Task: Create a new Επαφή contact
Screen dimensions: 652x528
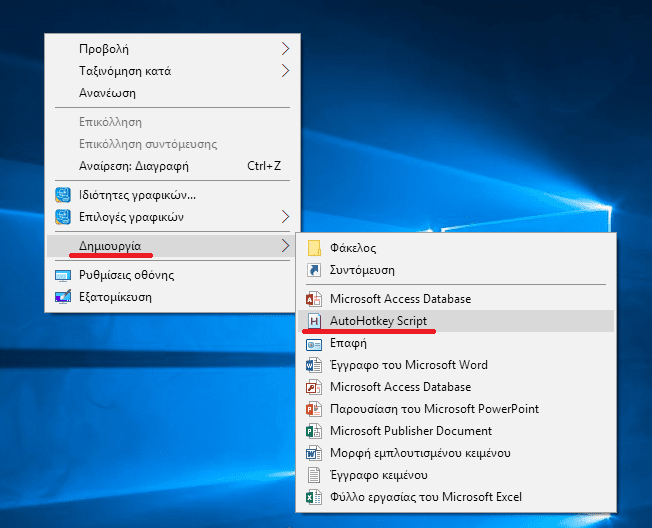Action: 456,343
